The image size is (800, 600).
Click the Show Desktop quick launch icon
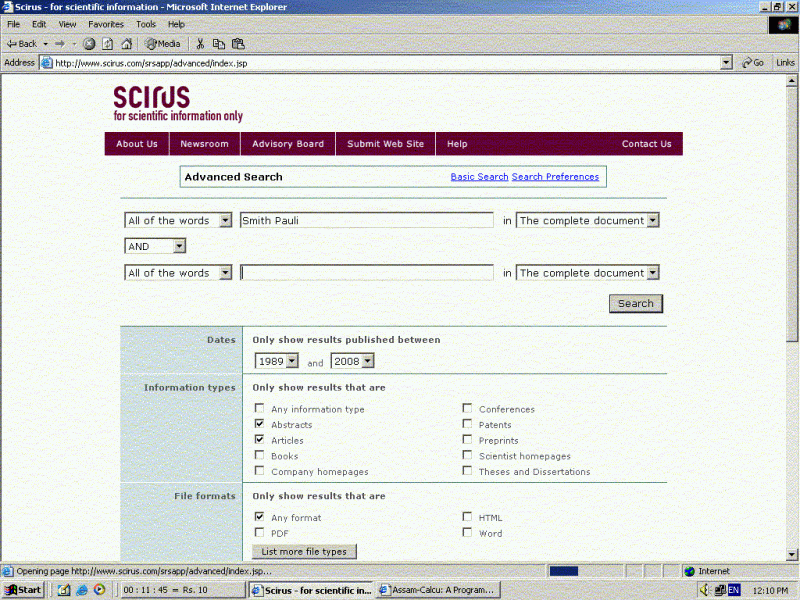(x=64, y=590)
